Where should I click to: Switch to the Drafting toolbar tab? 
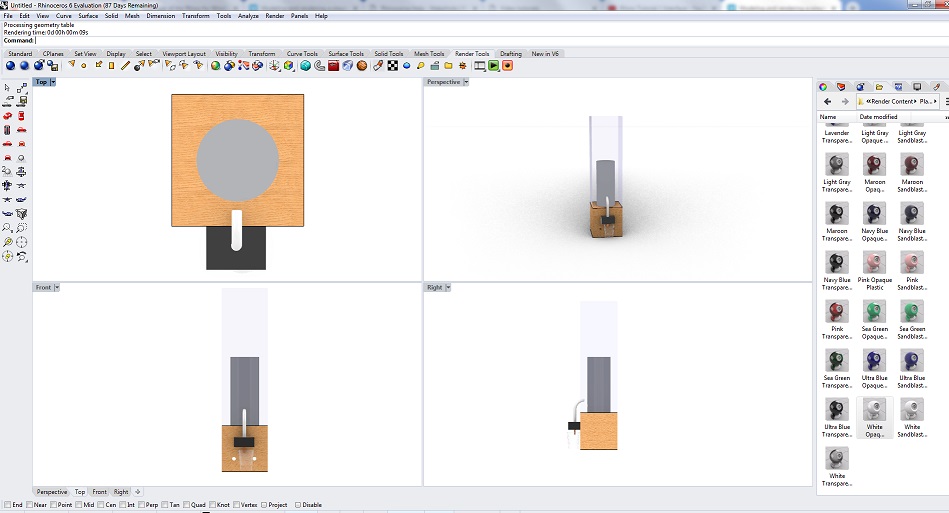point(511,54)
